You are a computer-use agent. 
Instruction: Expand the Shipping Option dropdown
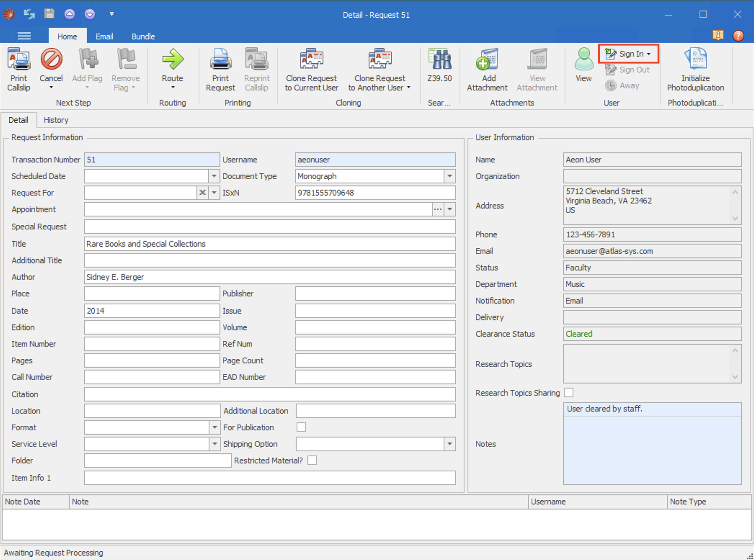[449, 444]
